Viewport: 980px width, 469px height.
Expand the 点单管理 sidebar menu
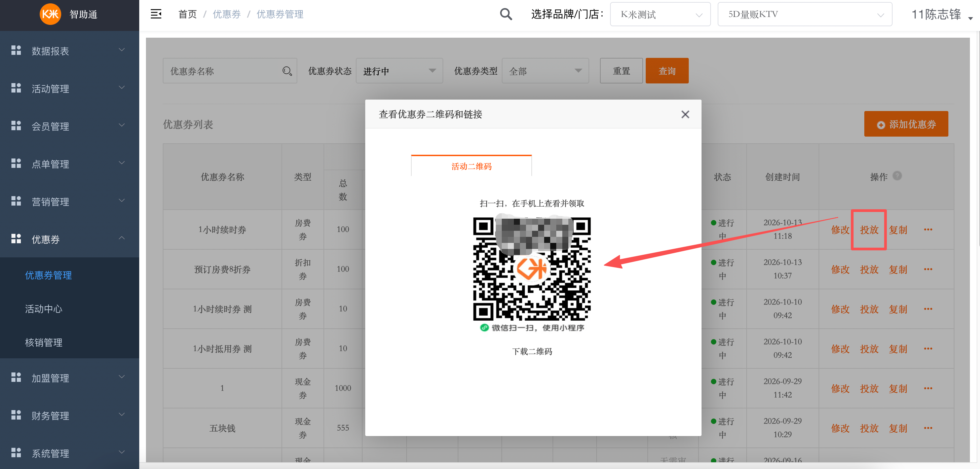pyautogui.click(x=69, y=164)
